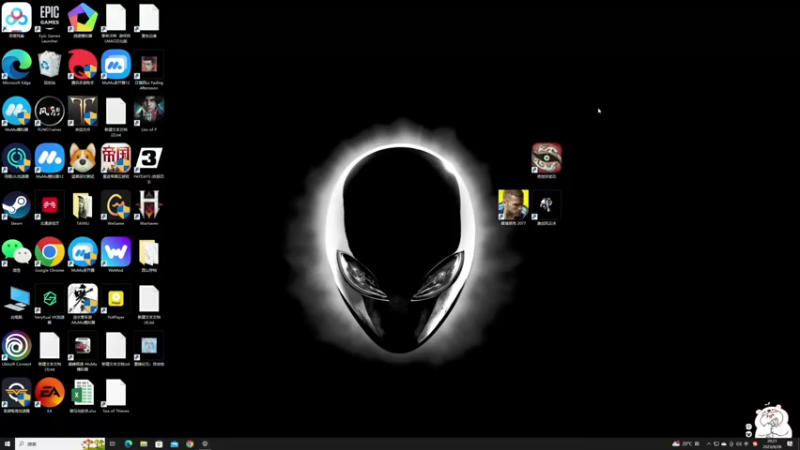Select the Fading Afternoon game shortcut
The height and width of the screenshot is (450, 800).
pyautogui.click(x=149, y=69)
